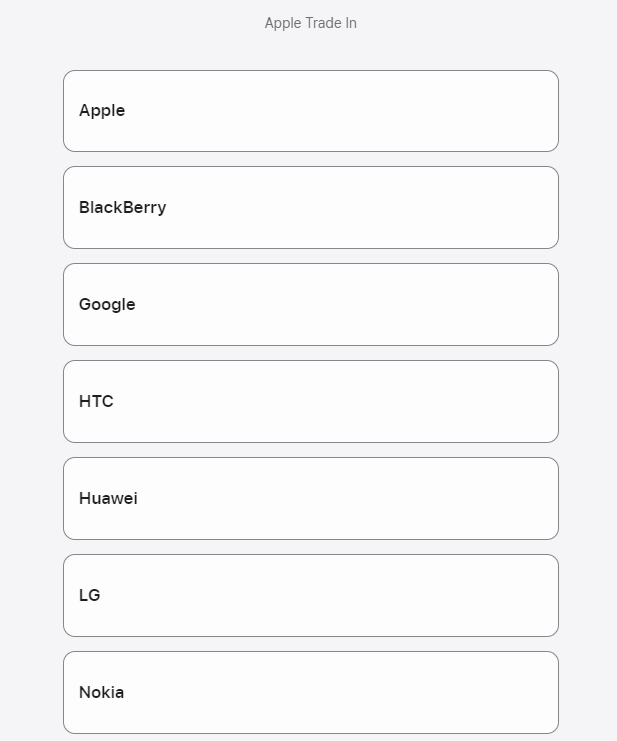Image resolution: width=617 pixels, height=741 pixels.
Task: Click the "BlackBerry" label text
Action: tap(122, 208)
